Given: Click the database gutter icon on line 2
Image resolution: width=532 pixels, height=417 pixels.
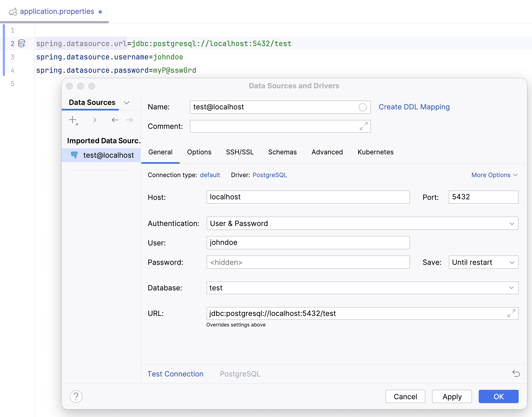Looking at the screenshot, I should pos(22,43).
